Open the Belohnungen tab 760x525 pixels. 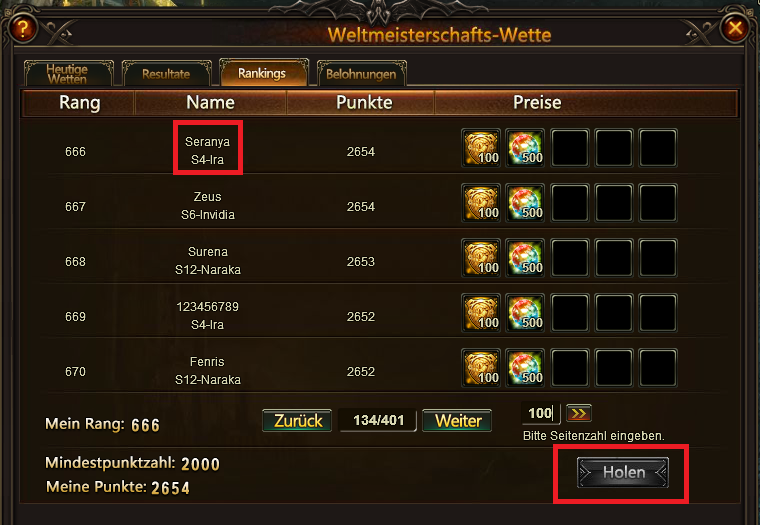click(x=361, y=74)
